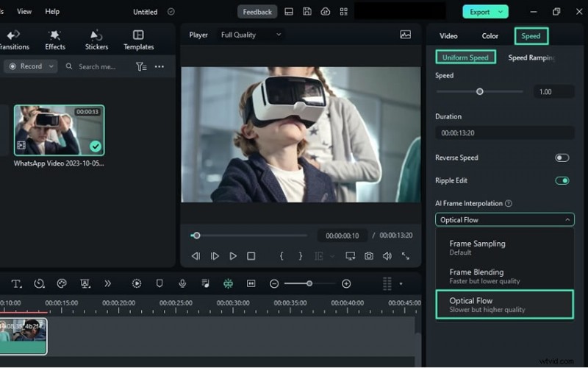588x368 pixels.
Task: Open the Effects library
Action: 55,40
